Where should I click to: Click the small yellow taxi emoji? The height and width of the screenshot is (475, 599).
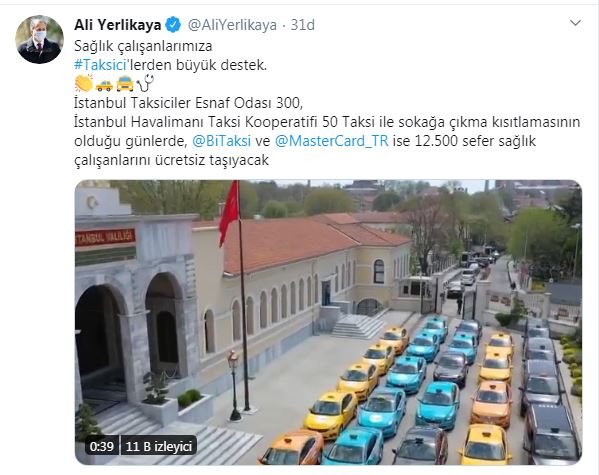[104, 86]
